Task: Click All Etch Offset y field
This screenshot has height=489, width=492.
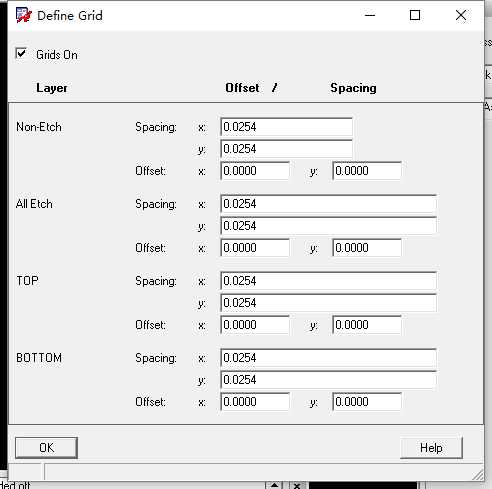Action: [367, 248]
